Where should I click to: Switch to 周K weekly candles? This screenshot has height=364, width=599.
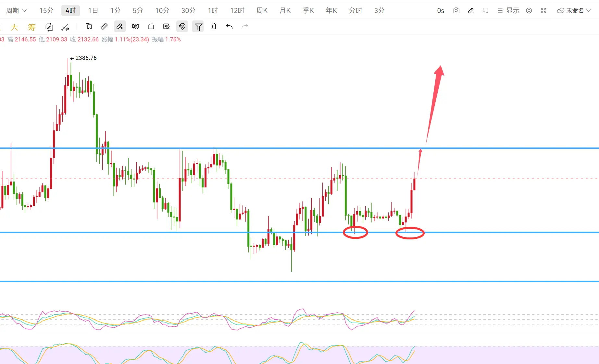click(262, 11)
